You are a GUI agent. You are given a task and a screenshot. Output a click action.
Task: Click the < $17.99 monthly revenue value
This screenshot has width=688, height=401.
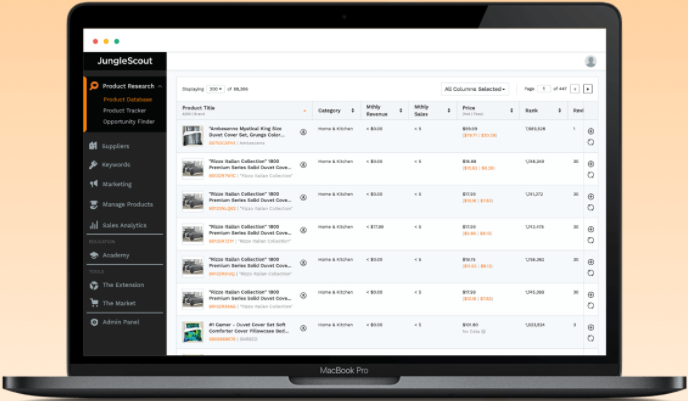tap(375, 227)
